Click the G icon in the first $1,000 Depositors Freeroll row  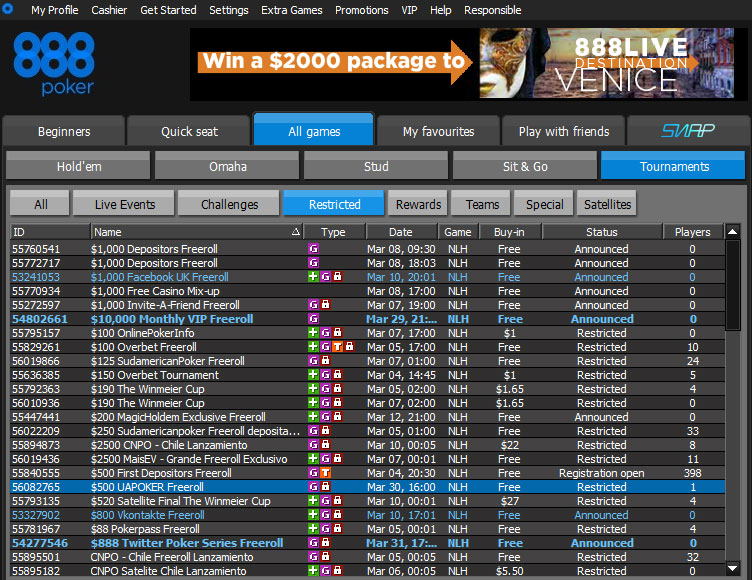314,249
